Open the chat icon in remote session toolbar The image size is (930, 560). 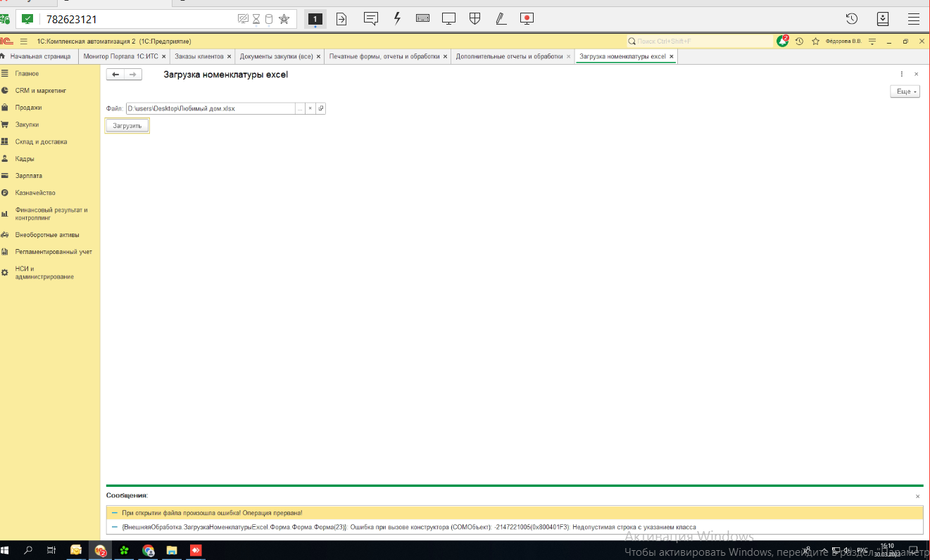pos(371,19)
